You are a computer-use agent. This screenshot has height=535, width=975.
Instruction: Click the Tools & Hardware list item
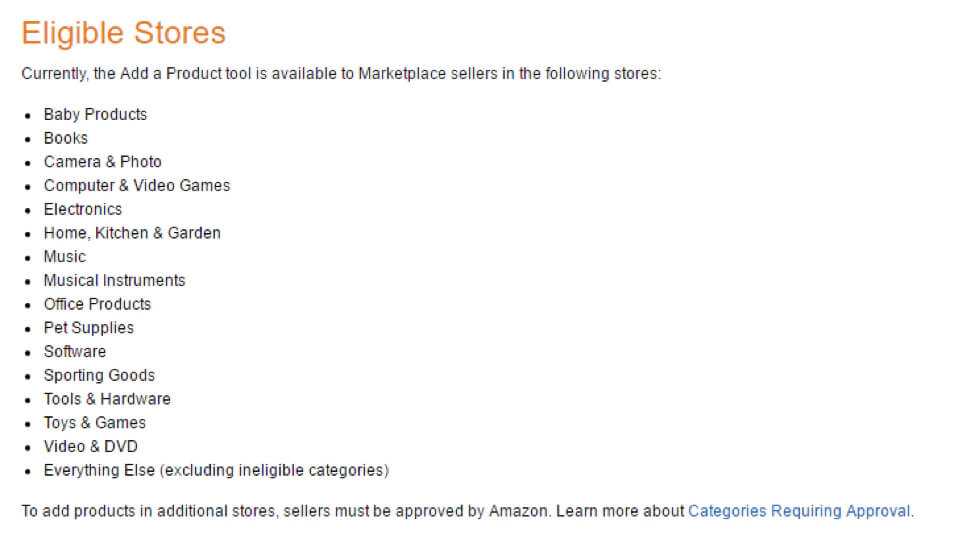tap(107, 399)
